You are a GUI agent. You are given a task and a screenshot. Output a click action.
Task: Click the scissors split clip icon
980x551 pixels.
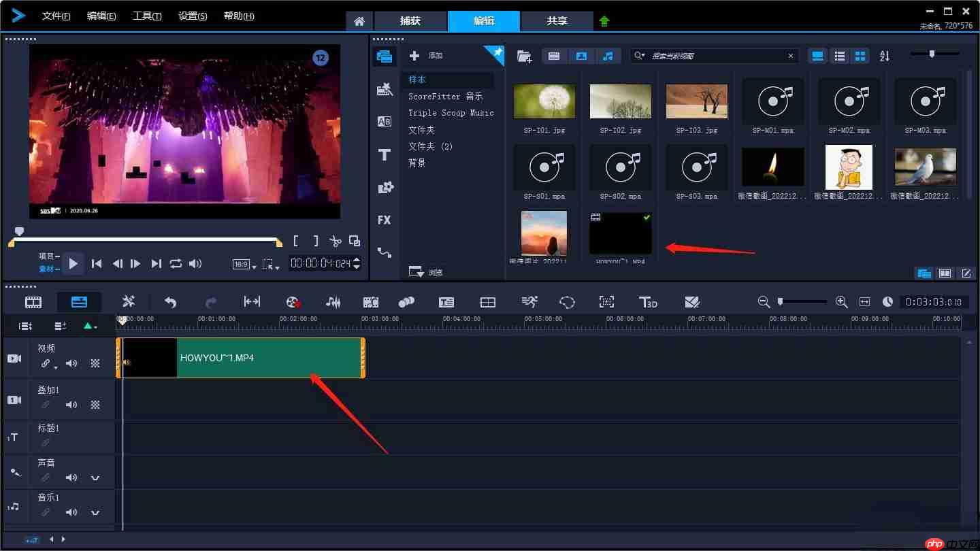point(335,241)
